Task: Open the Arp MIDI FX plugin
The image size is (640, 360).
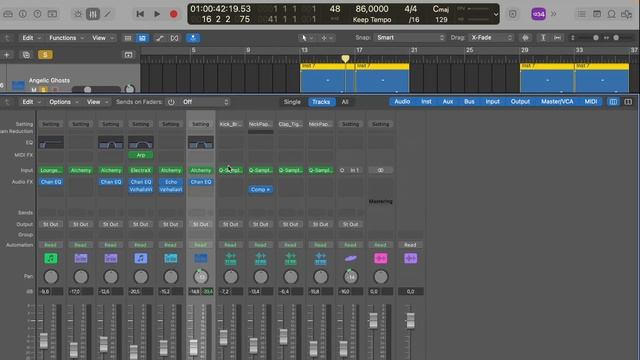Action: (141, 155)
